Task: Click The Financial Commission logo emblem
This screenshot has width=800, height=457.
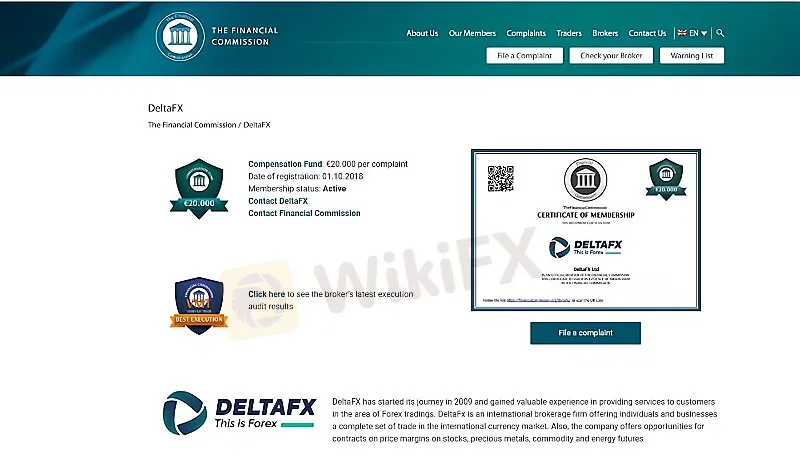Action: point(180,36)
